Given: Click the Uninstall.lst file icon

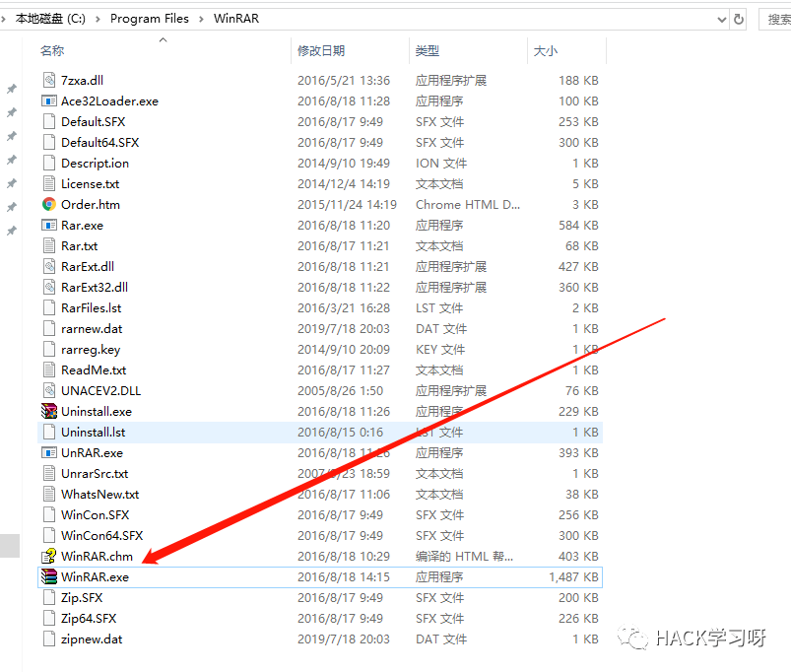Looking at the screenshot, I should tap(49, 432).
